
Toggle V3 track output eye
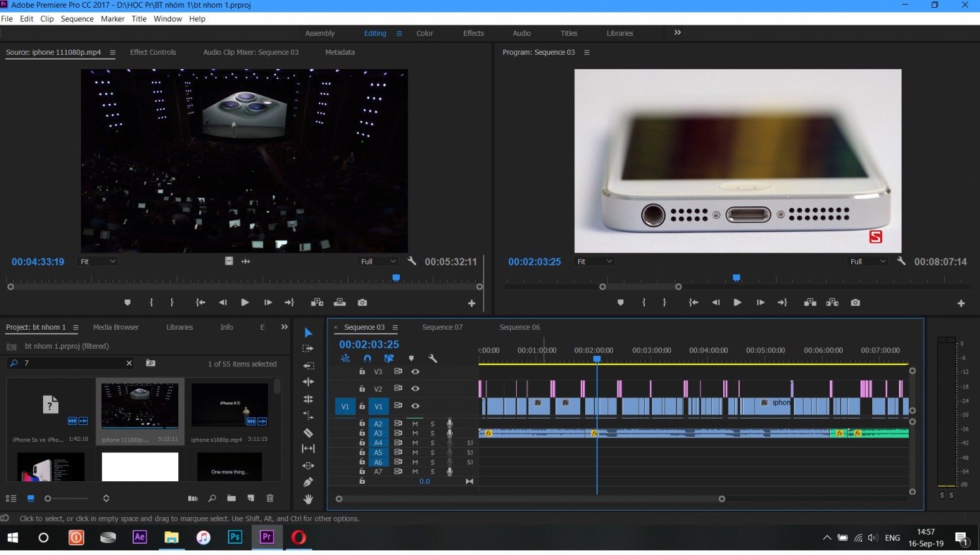pyautogui.click(x=415, y=372)
